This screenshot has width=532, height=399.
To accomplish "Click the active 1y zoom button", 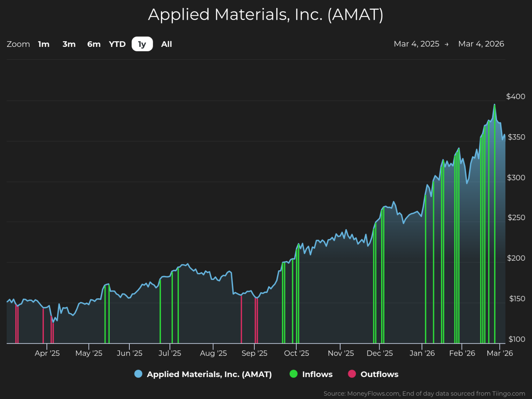I will click(142, 44).
